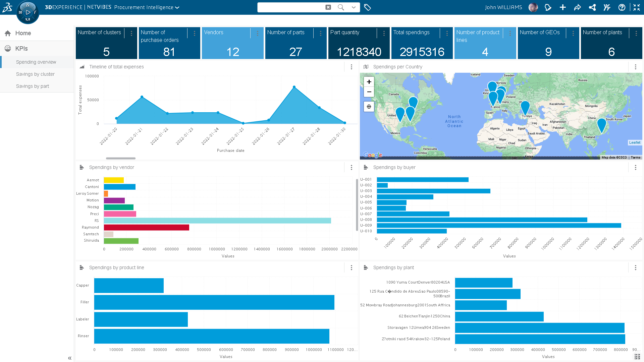644x362 pixels.
Task: Zoom out on the country map
Action: pyautogui.click(x=369, y=92)
